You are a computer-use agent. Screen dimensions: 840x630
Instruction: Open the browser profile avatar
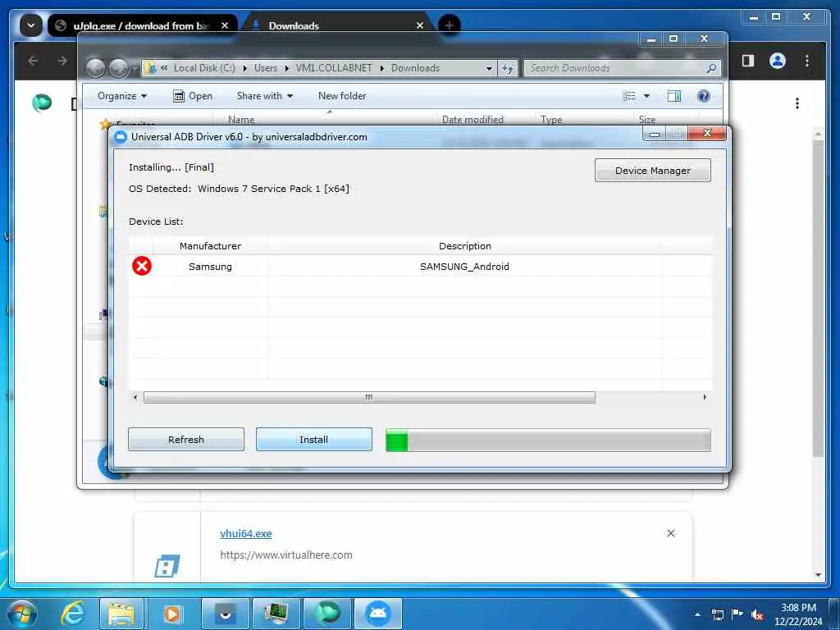pos(778,61)
